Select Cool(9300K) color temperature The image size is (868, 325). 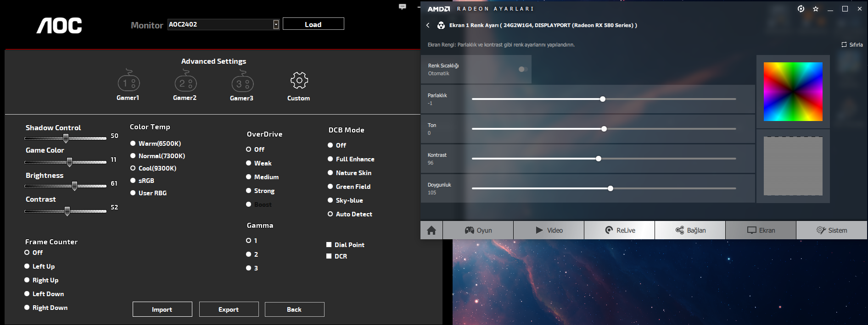133,168
